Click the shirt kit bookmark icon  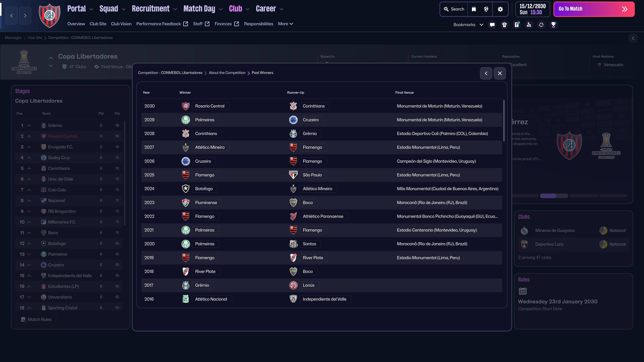504,25
